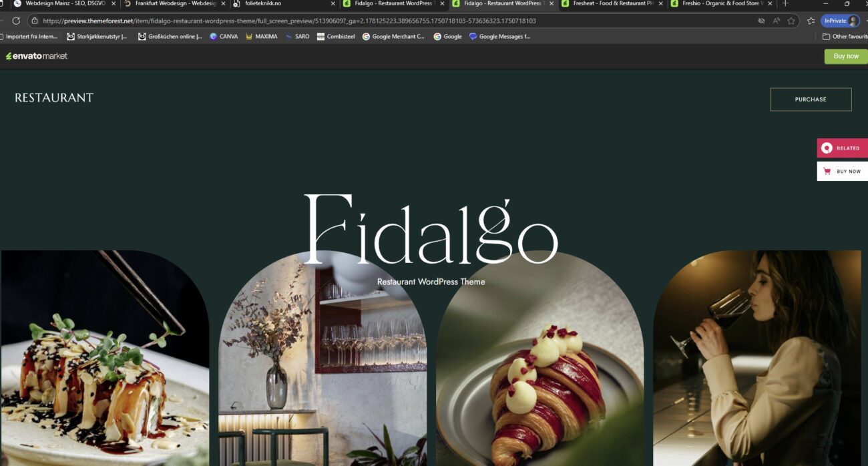Click the red RELATED side button
The width and height of the screenshot is (868, 466).
click(x=842, y=148)
